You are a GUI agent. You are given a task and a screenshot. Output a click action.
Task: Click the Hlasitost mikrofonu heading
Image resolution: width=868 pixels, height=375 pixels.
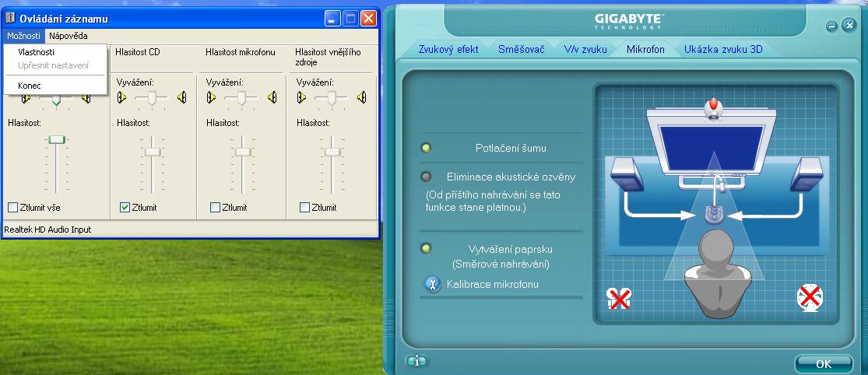[x=241, y=52]
